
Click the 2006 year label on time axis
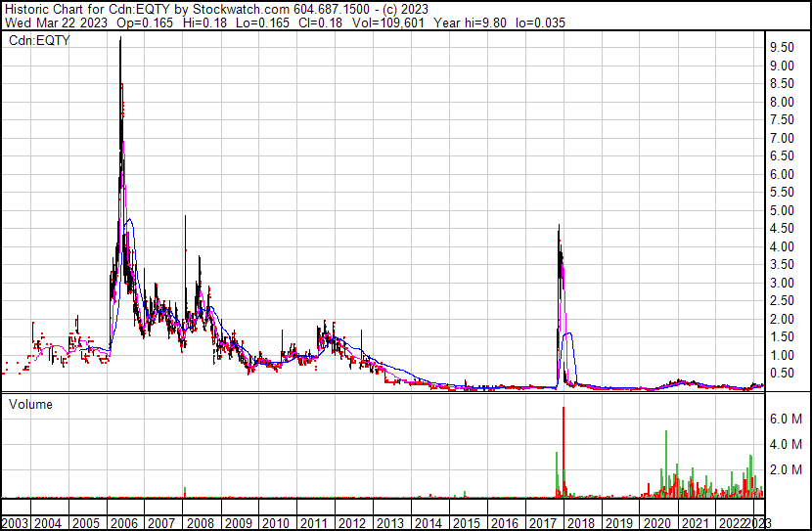pos(123,523)
